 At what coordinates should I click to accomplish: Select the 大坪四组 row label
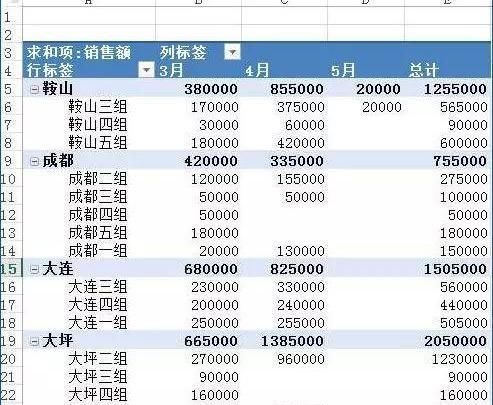tap(98, 395)
